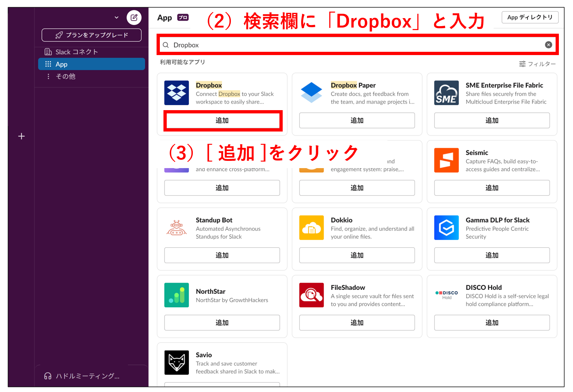Click the Gamma DLP for Slack title
This screenshot has width=573, height=392.
coord(497,220)
